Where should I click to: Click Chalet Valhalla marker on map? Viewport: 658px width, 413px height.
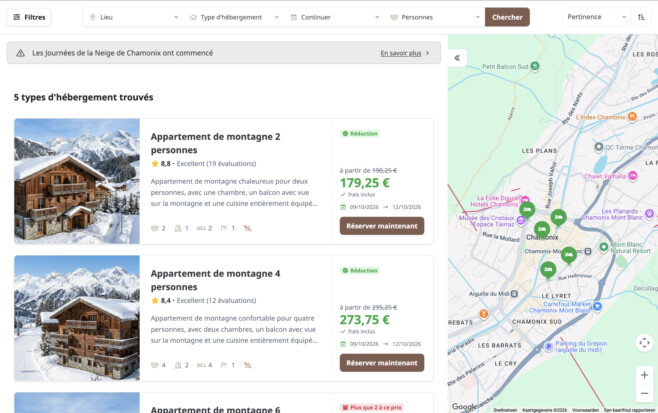coord(632,176)
